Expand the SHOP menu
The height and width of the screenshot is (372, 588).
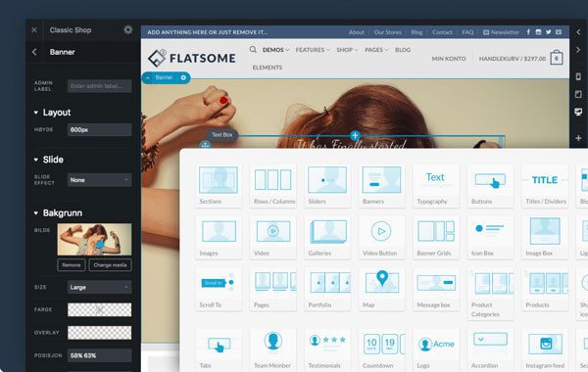[347, 50]
